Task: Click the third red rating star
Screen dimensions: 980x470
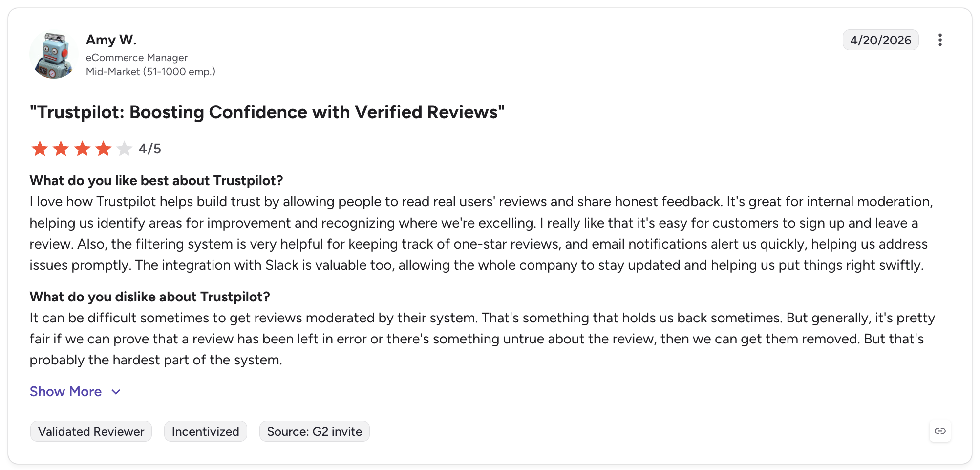Action: [x=82, y=149]
